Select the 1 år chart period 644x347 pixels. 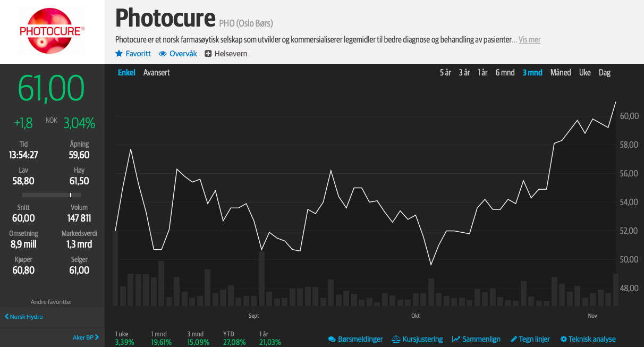click(482, 72)
